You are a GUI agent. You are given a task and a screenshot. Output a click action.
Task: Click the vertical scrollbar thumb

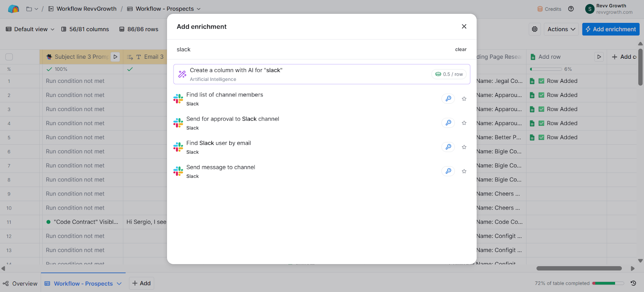[x=640, y=66]
